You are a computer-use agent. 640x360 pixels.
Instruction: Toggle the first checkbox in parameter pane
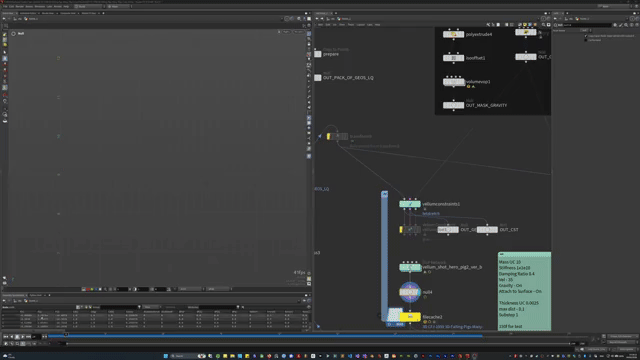[586, 36]
